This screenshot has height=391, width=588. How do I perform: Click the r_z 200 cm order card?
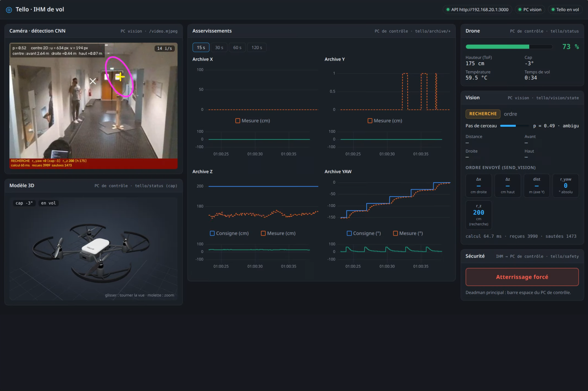coord(479,215)
